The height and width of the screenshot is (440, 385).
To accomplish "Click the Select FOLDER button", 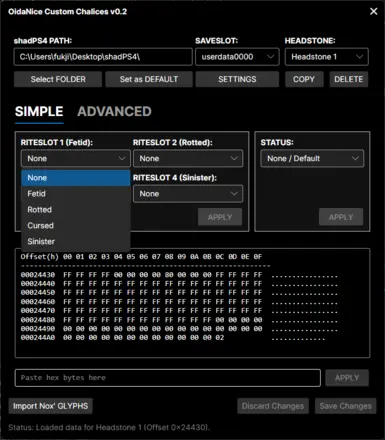I will click(58, 79).
